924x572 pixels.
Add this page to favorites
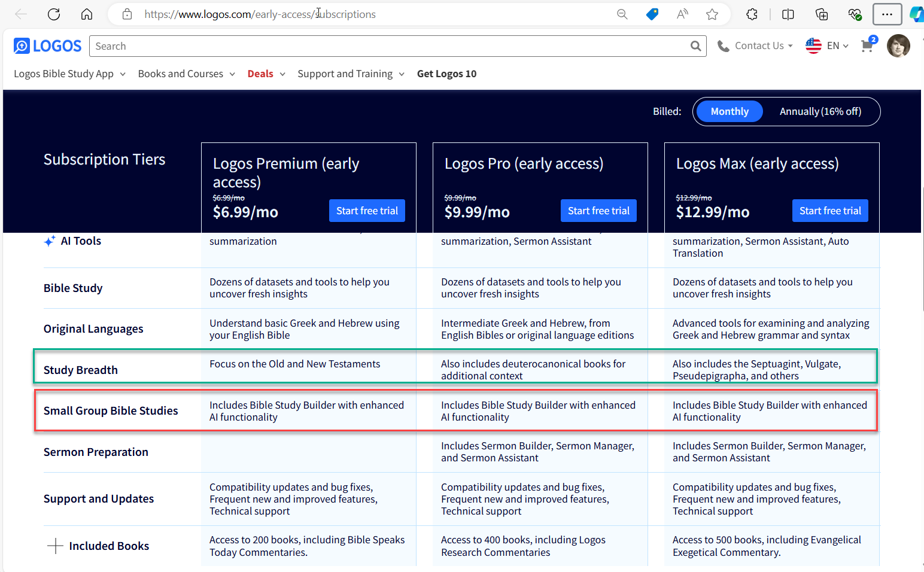(x=712, y=14)
